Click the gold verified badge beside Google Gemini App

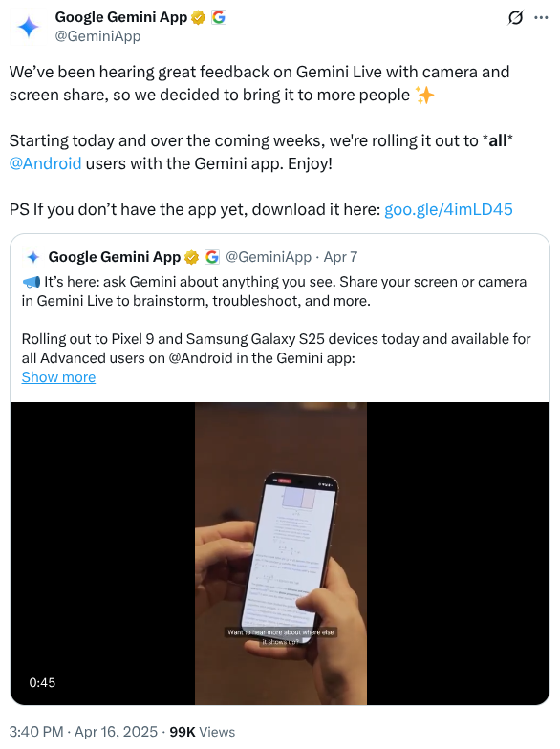click(x=198, y=17)
